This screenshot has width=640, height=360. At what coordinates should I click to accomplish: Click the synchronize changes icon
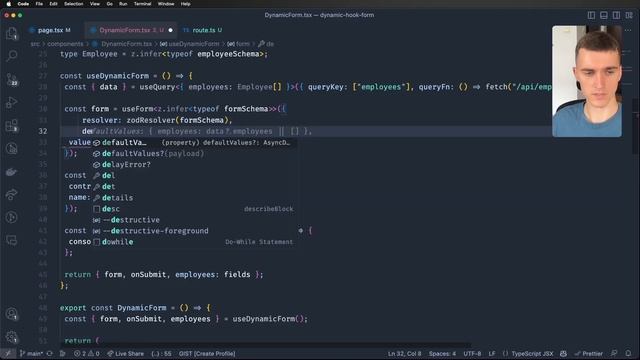click(50, 353)
